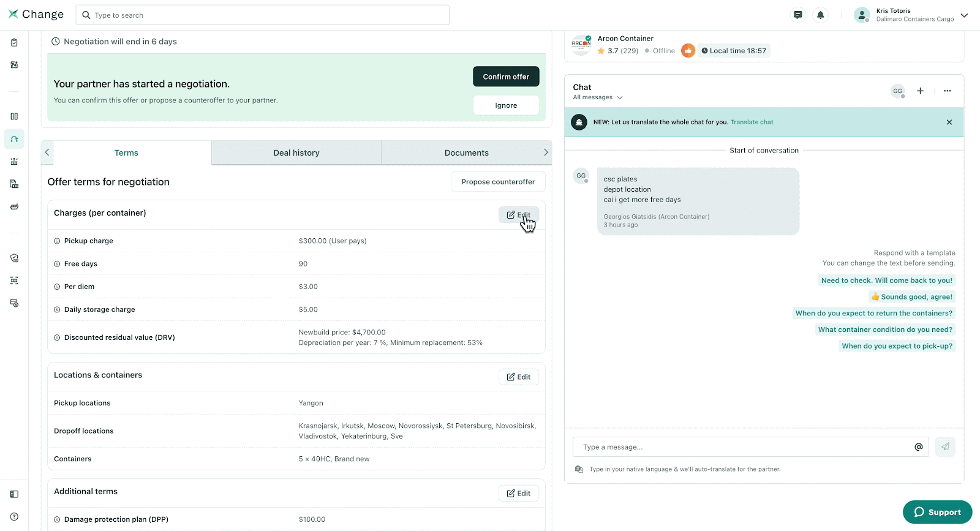Dismiss the translate chat banner
The width and height of the screenshot is (980, 531).
click(949, 122)
